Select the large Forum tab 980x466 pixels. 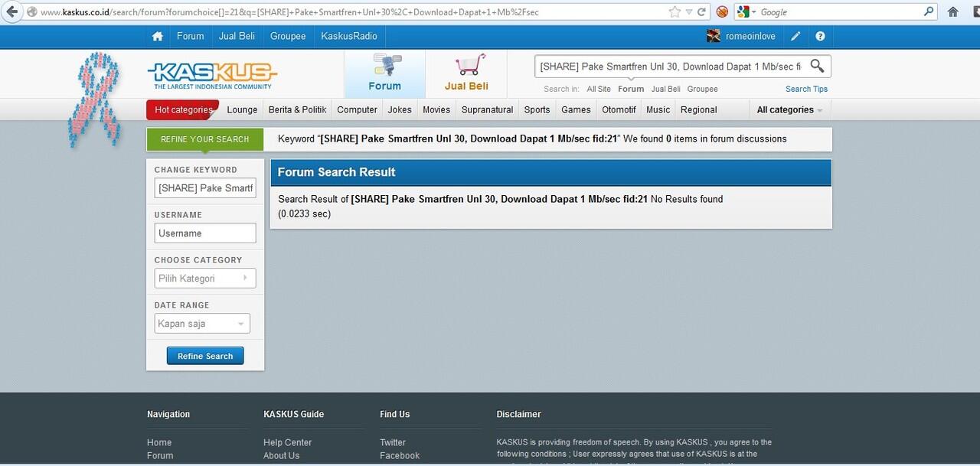pyautogui.click(x=384, y=73)
